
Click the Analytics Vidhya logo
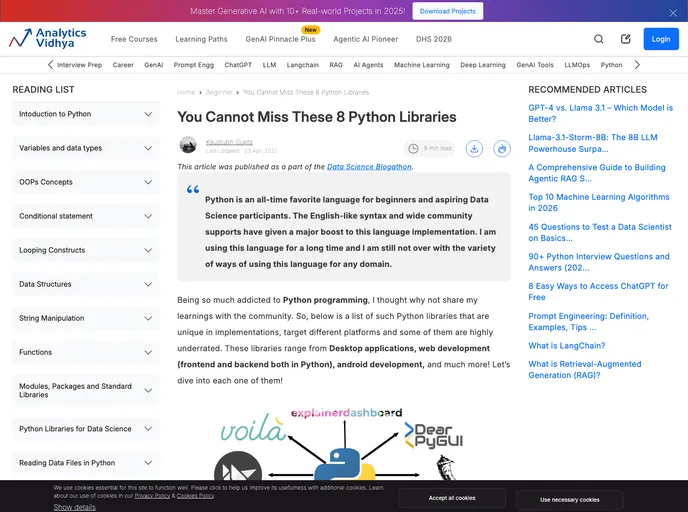pos(48,39)
